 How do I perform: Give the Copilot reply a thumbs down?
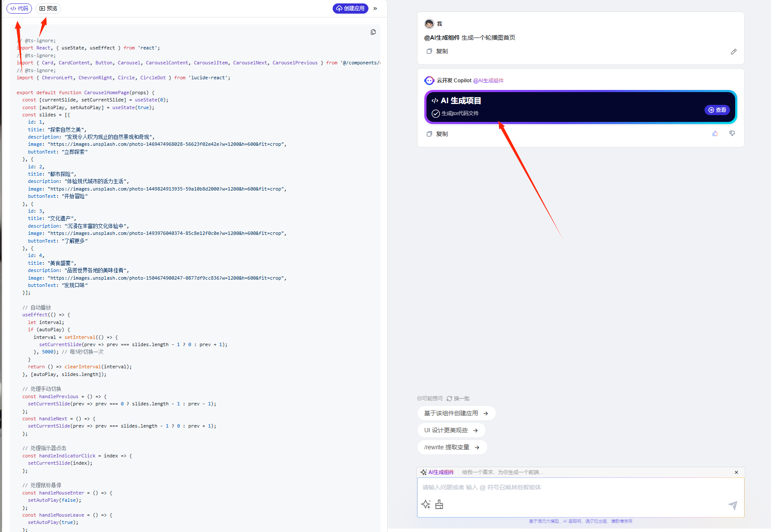click(x=732, y=134)
